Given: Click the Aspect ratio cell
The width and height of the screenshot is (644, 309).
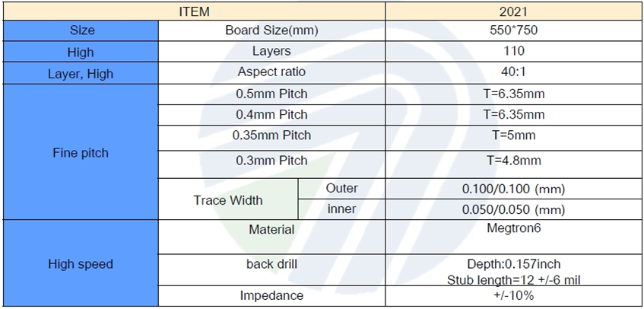Looking at the screenshot, I should 271,73.
